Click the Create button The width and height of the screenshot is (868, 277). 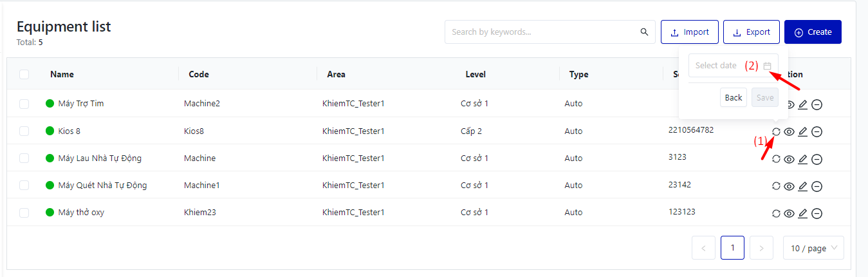pyautogui.click(x=813, y=32)
